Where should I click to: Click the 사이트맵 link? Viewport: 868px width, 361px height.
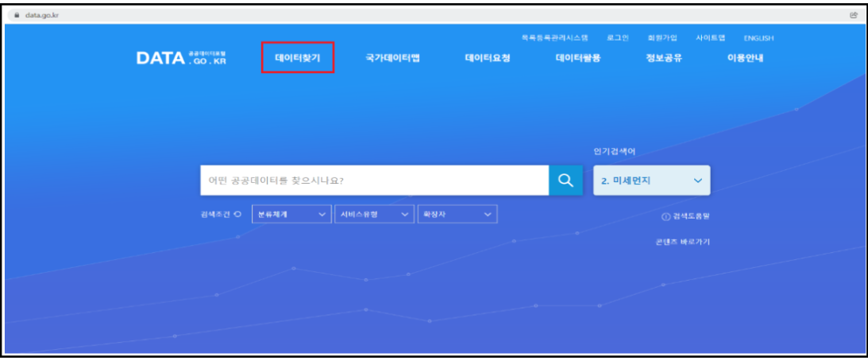pos(710,37)
